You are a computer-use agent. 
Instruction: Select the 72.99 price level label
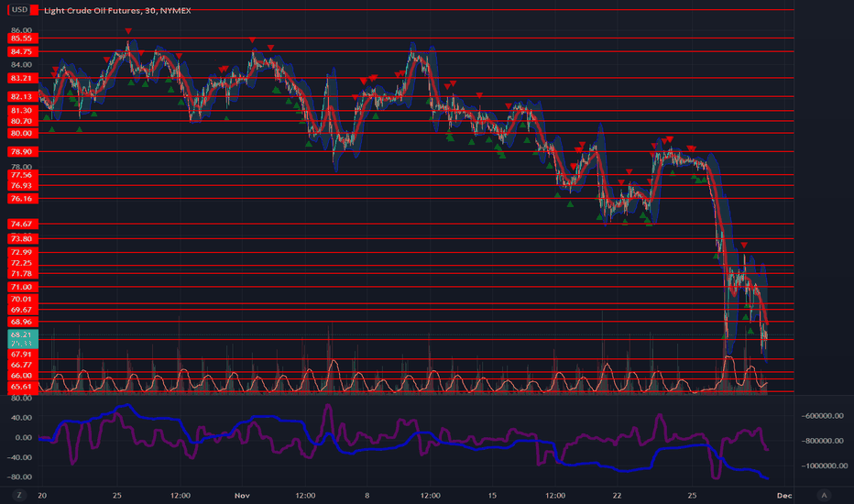tap(22, 252)
